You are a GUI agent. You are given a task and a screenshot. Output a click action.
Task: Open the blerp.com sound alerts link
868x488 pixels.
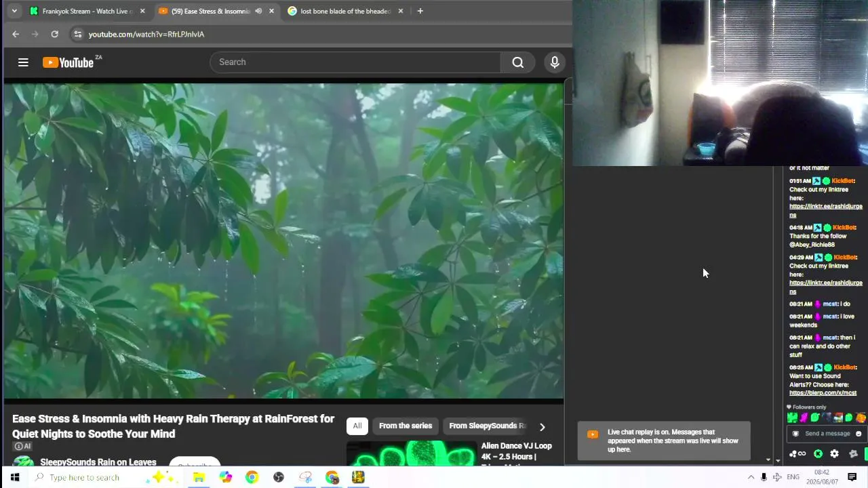click(x=823, y=393)
